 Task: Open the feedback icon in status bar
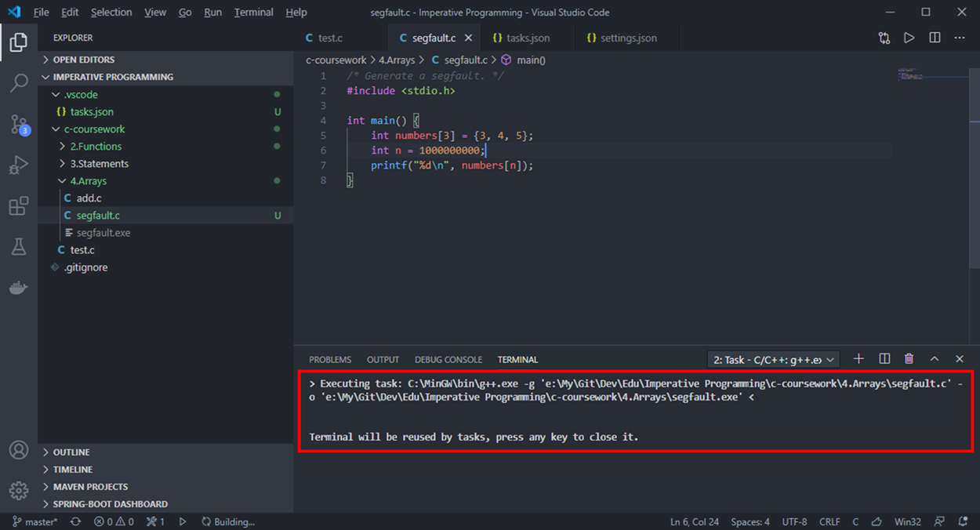pos(940,521)
